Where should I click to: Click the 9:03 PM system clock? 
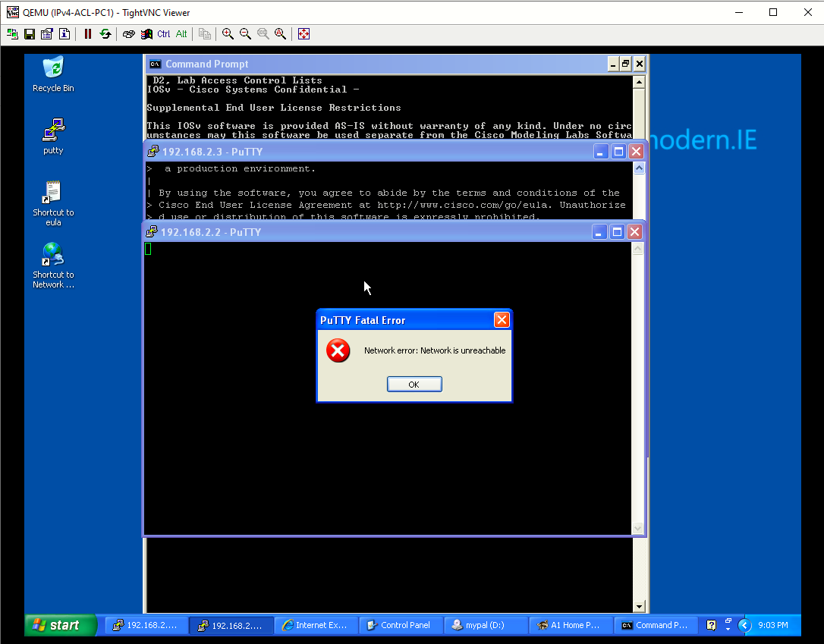click(773, 625)
